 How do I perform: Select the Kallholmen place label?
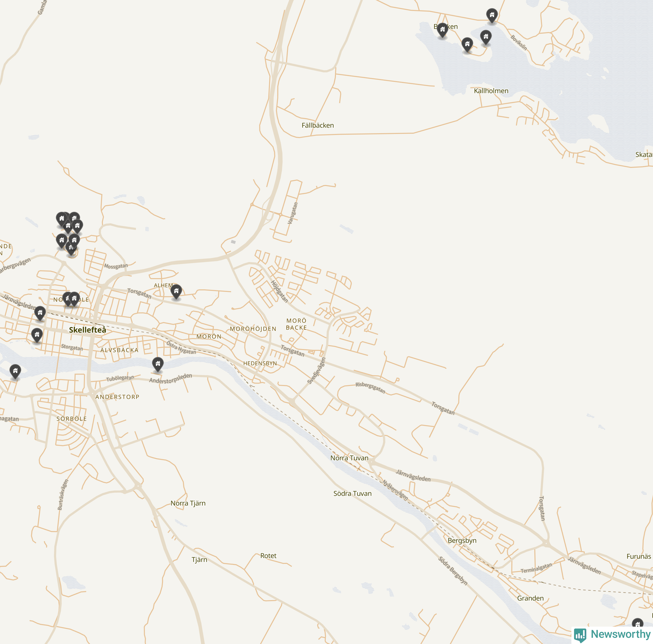pyautogui.click(x=491, y=91)
